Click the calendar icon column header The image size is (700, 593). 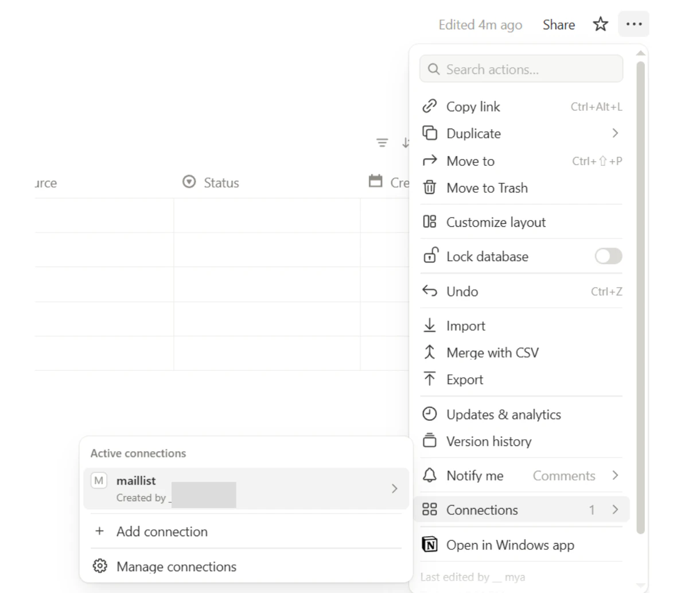point(376,181)
